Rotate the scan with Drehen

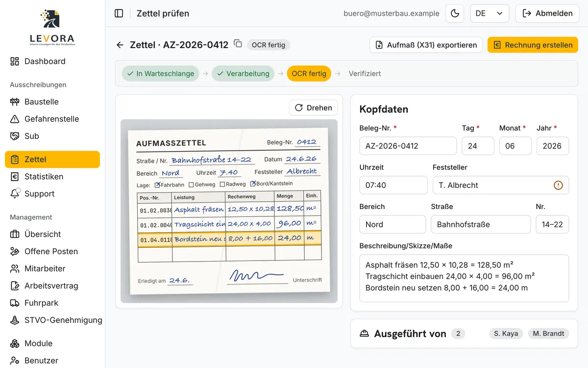pos(314,108)
